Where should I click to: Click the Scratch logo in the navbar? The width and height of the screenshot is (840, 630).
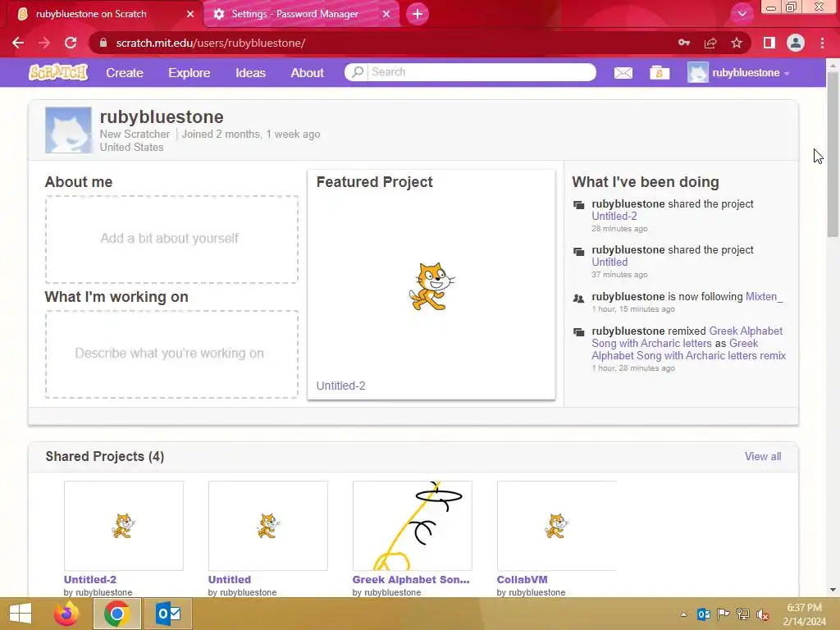point(58,72)
